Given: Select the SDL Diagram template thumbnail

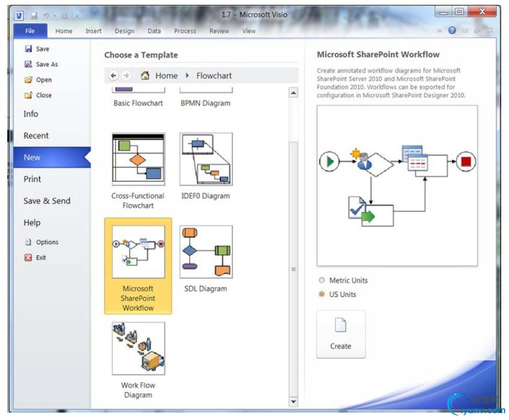Looking at the screenshot, I should (206, 252).
